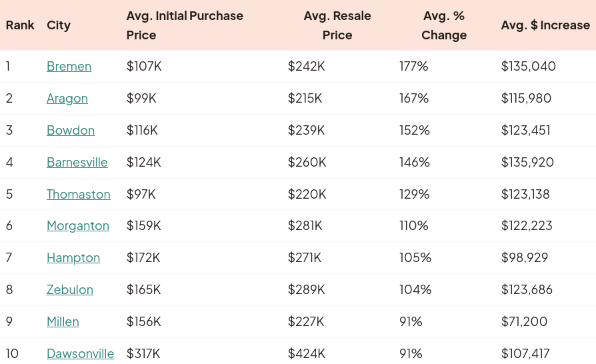
Task: Open the Thomaston city link
Action: pos(79,194)
